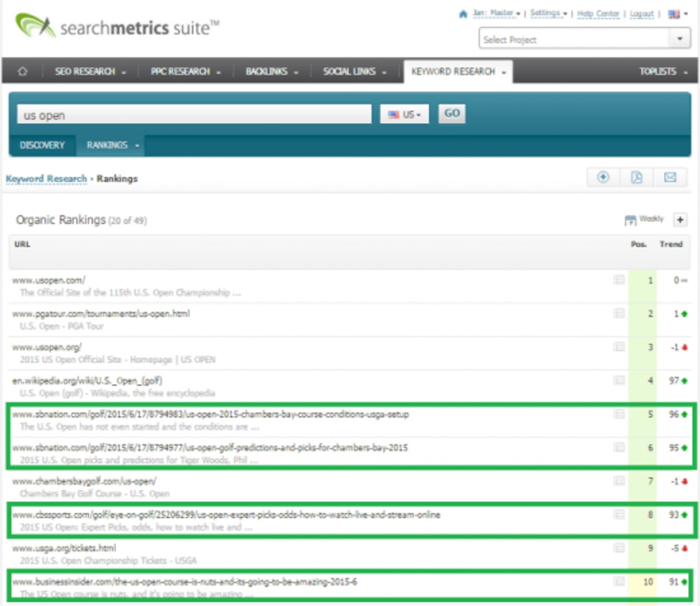The image size is (700, 606).
Task: Open the en.wikipedia.org U.S._Open_(golf) URL
Action: point(87,381)
